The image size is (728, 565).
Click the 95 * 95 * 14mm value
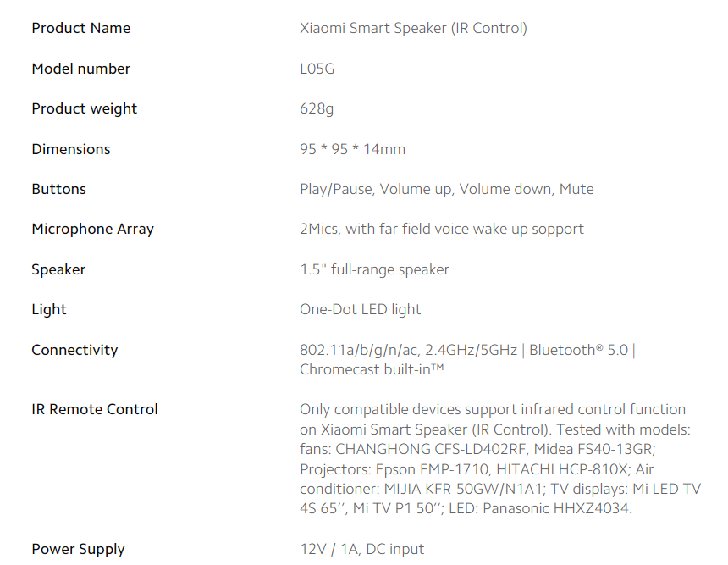(352, 149)
